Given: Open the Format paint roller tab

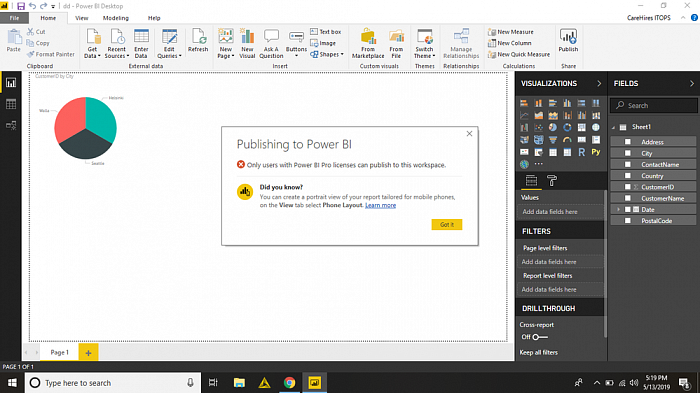Looking at the screenshot, I should coord(552,180).
